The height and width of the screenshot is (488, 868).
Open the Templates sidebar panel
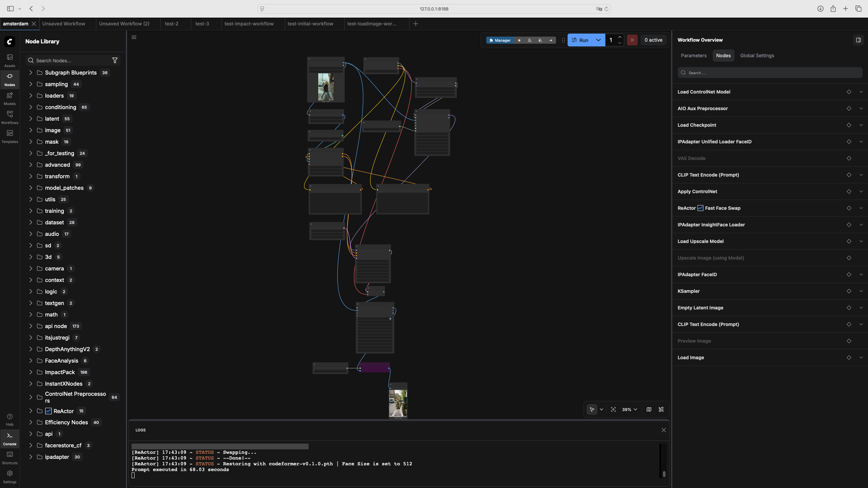(9, 136)
